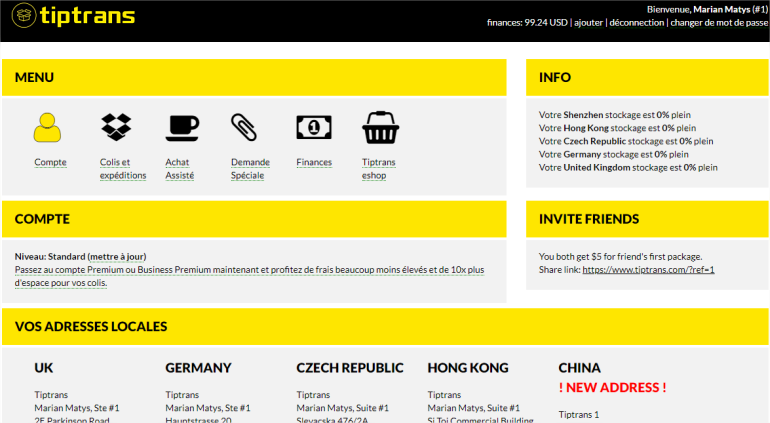This screenshot has width=770, height=423.
Task: Click the CZECH REPUBLIC address heading
Action: 350,368
